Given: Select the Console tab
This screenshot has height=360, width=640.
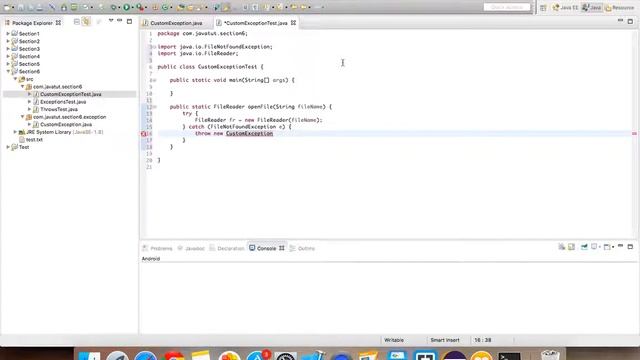Looking at the screenshot, I should 266,248.
